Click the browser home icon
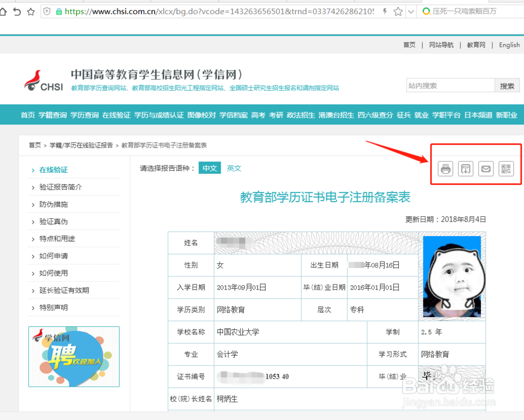The image size is (524, 420). click(4, 10)
